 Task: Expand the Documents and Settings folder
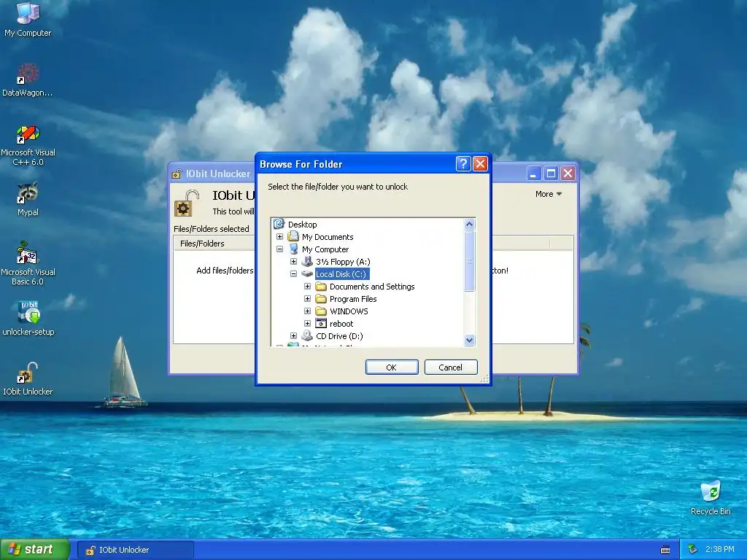(307, 286)
